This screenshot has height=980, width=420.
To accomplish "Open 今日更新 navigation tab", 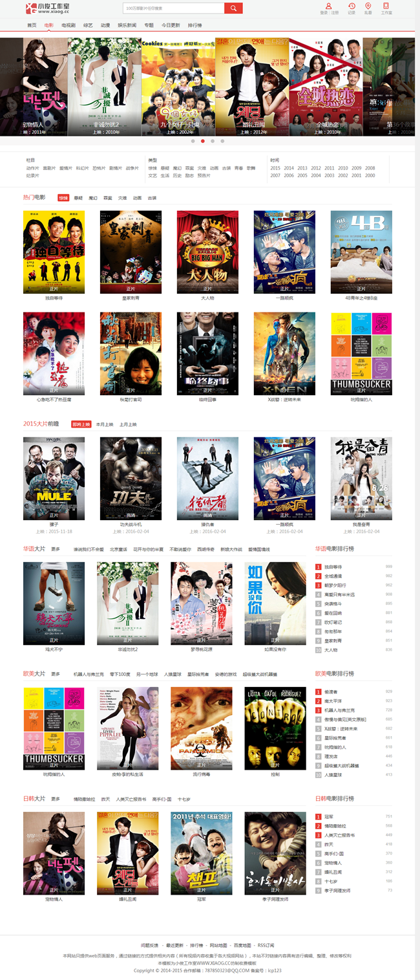I will click(x=171, y=25).
